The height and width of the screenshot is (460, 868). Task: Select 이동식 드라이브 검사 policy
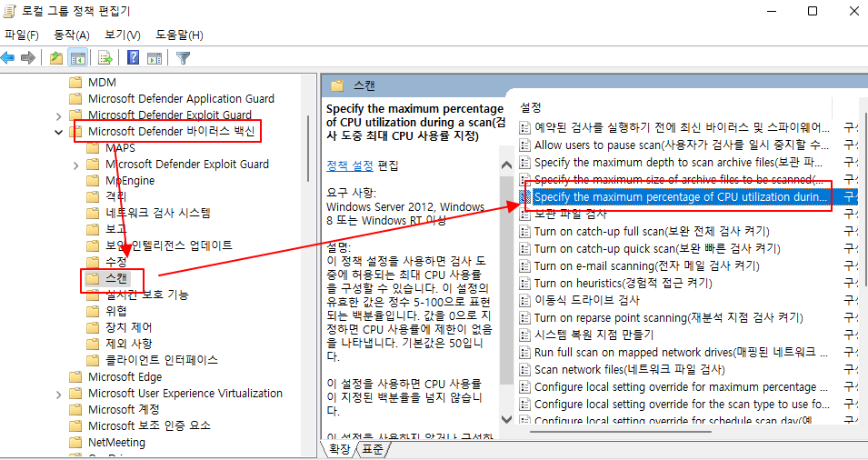click(580, 300)
